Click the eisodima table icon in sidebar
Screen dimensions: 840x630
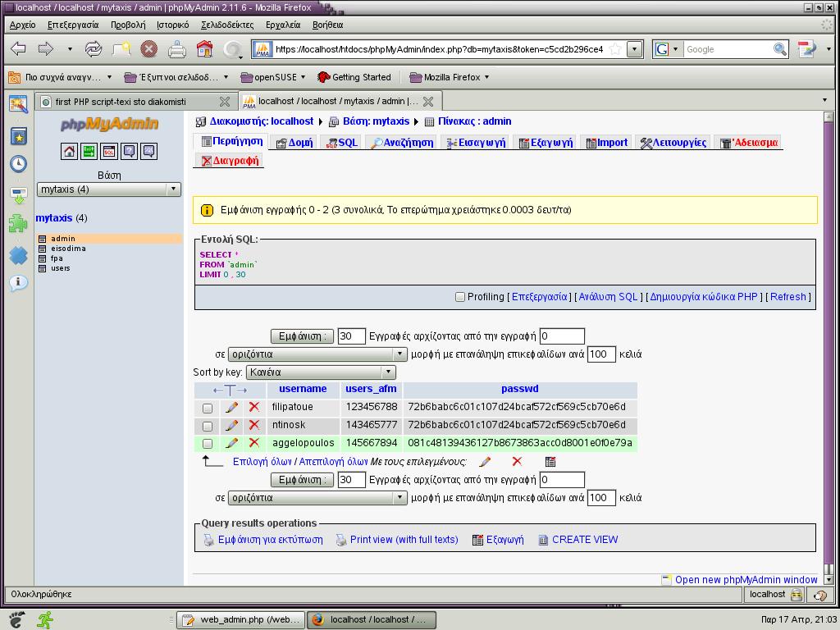[x=43, y=249]
